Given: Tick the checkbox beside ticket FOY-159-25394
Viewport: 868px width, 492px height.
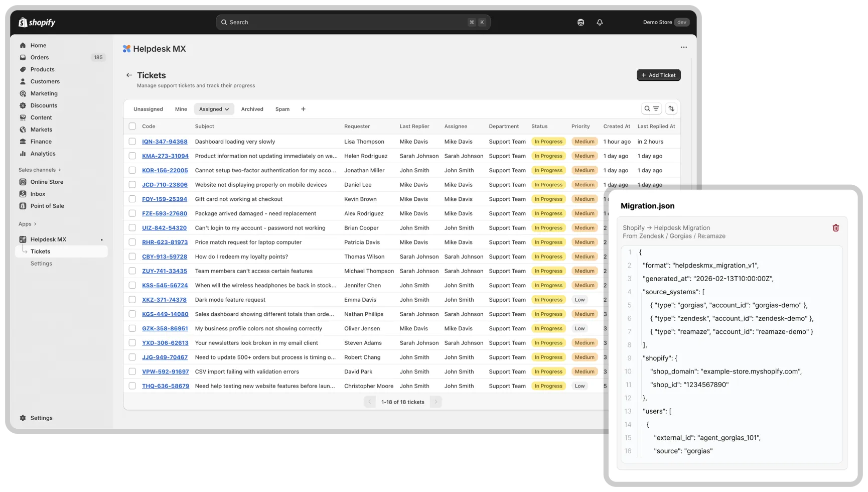Looking at the screenshot, I should tap(132, 199).
